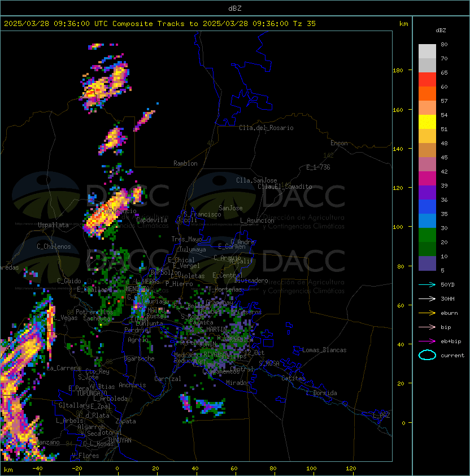Click the 'Agrelo' map label
The image size is (470, 476).
(x=138, y=340)
